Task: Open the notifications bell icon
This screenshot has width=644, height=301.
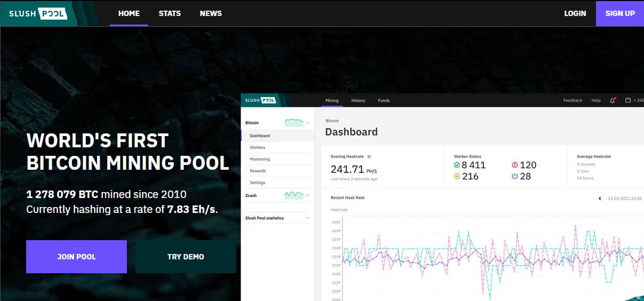Action: coord(613,100)
